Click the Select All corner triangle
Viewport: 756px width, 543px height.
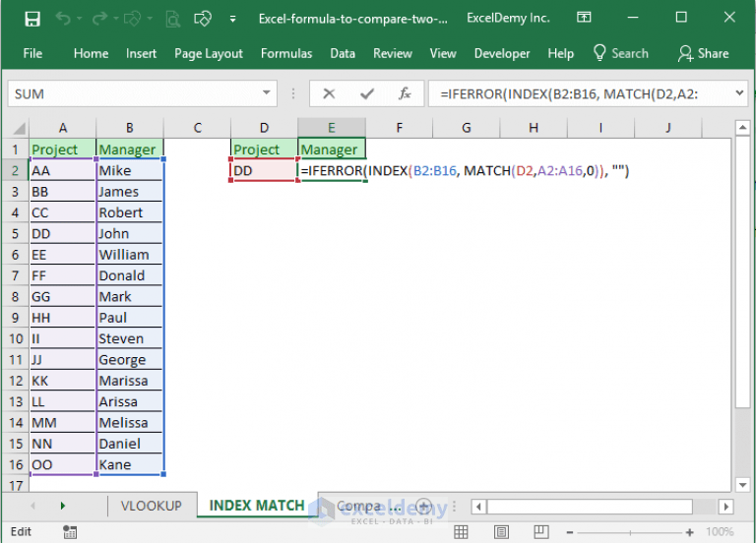point(19,128)
